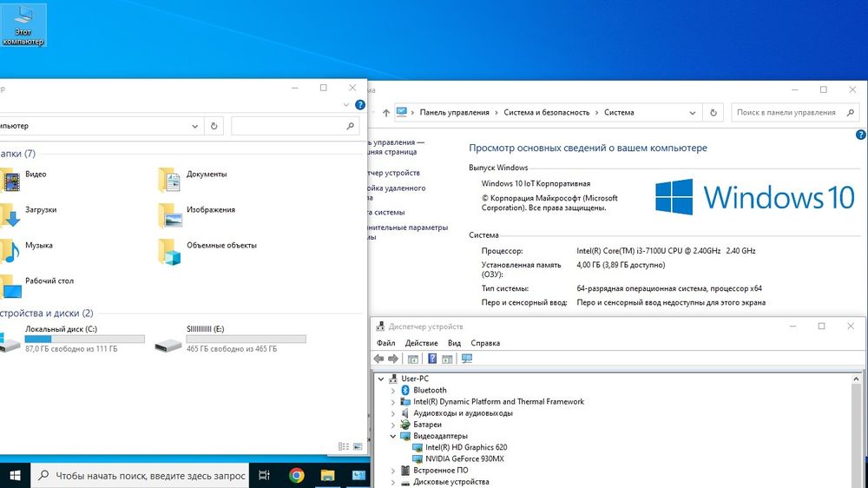Open the Действие menu
The image size is (868, 488).
click(x=421, y=343)
